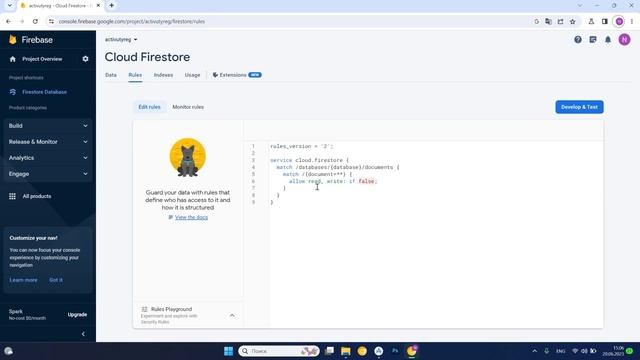Click the translate page icon in the address bar

pos(548,22)
